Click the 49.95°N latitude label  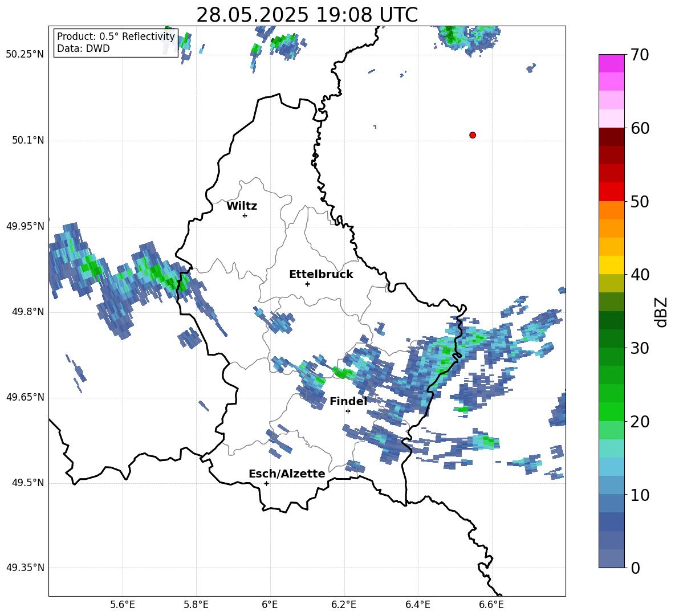[25, 226]
